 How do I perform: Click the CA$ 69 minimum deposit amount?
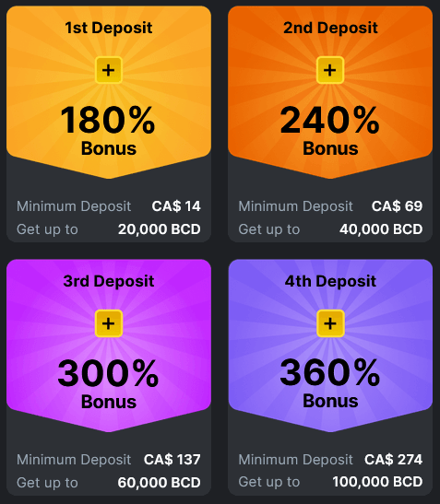click(397, 206)
